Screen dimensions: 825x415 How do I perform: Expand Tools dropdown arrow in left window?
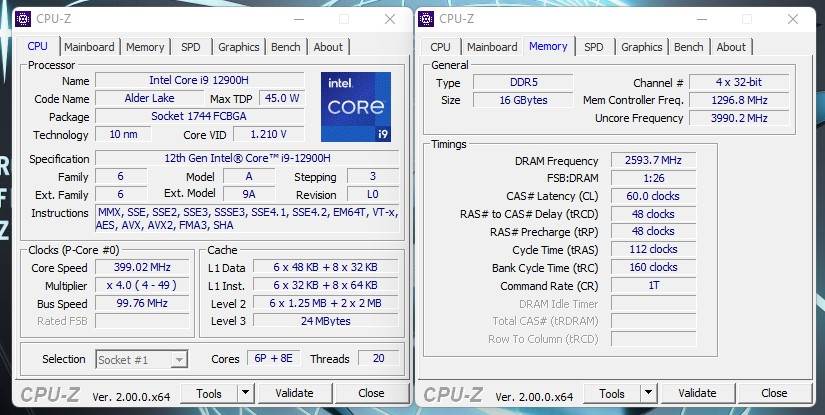[246, 393]
